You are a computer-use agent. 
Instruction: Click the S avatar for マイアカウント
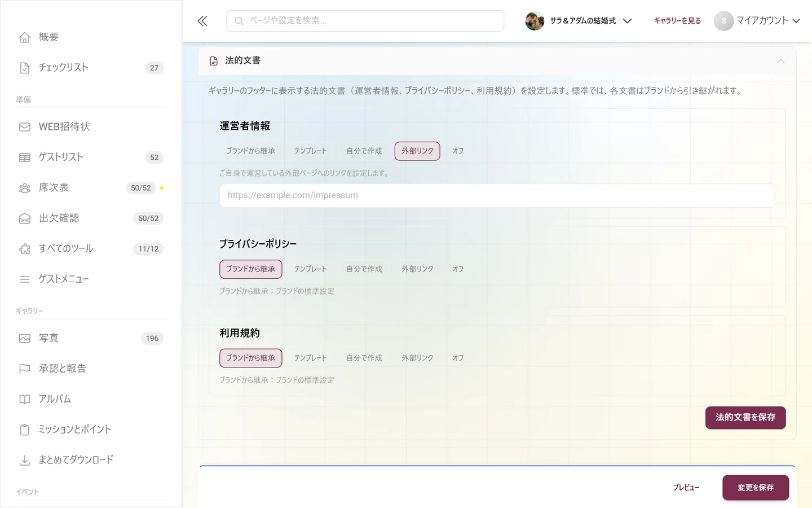pyautogui.click(x=723, y=21)
